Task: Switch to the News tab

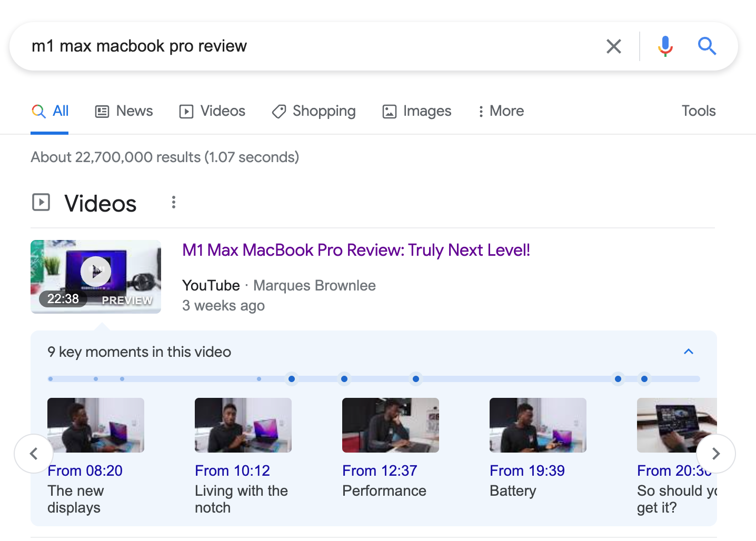Action: coord(124,111)
